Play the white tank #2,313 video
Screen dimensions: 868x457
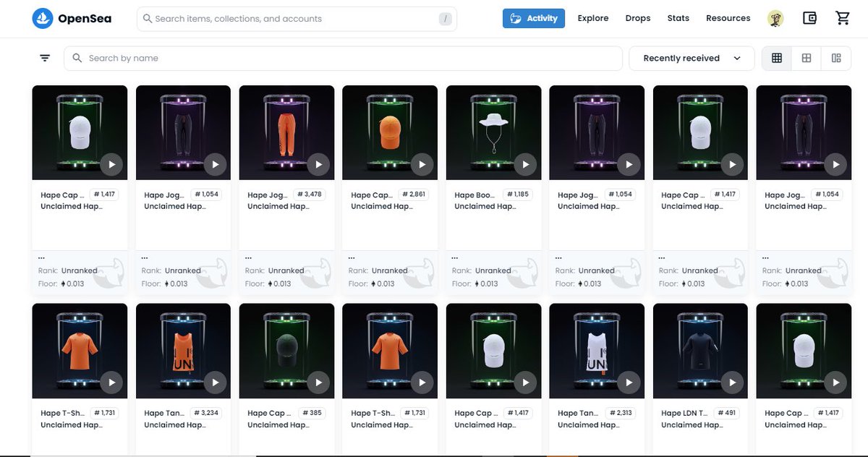coord(629,383)
